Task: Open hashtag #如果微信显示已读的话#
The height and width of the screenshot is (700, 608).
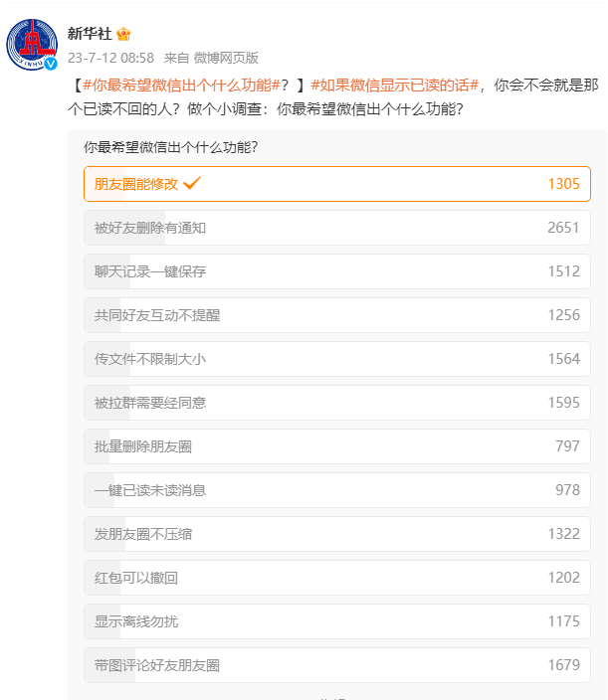Action: pyautogui.click(x=395, y=85)
